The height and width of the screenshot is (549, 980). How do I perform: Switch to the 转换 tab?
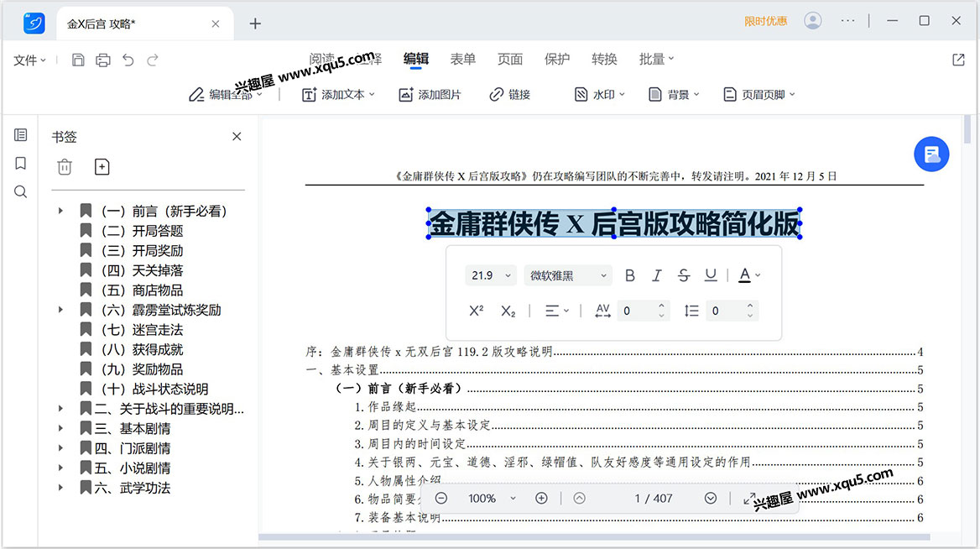[604, 59]
